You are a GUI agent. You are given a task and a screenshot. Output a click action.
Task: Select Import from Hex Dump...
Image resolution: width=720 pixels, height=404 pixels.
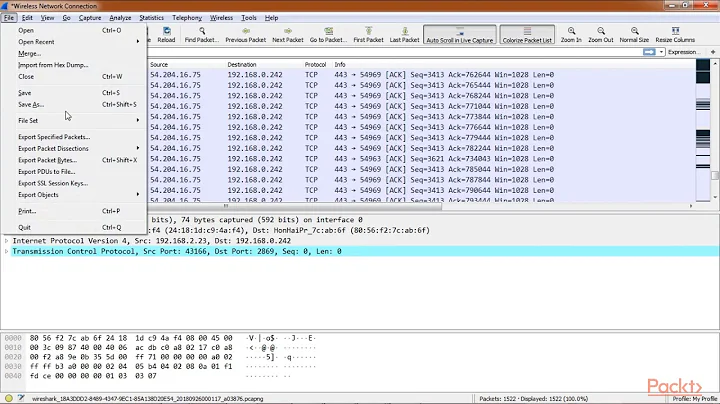pos(73,65)
